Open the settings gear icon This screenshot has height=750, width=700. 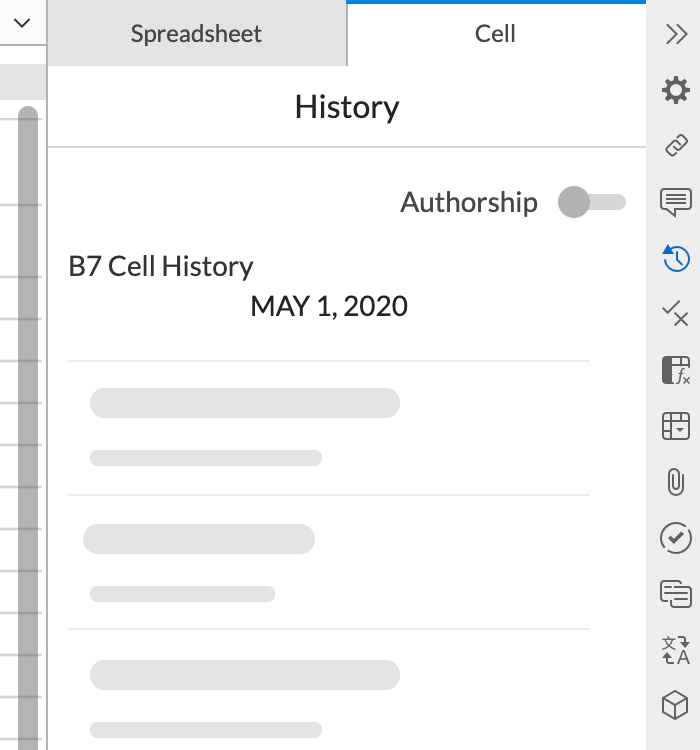click(676, 91)
